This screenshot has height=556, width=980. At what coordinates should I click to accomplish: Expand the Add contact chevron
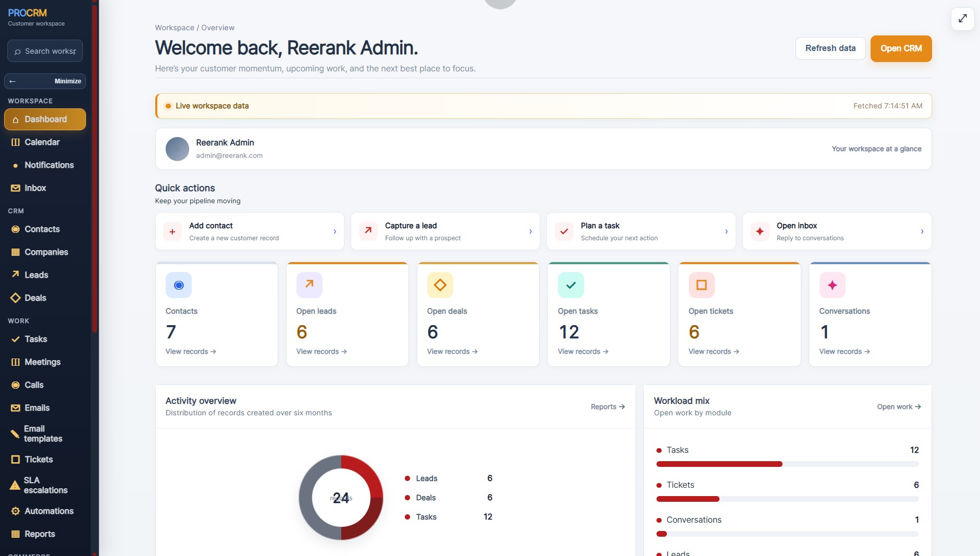click(334, 231)
